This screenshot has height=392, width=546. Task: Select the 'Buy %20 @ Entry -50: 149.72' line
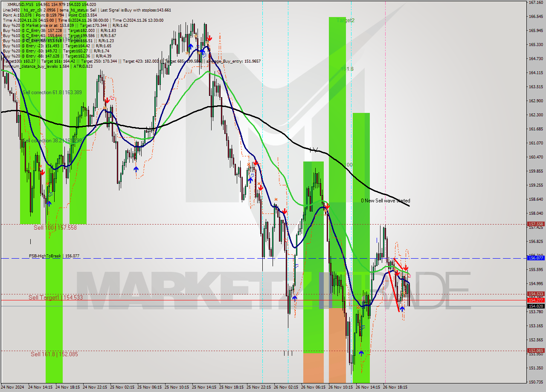point(30,51)
